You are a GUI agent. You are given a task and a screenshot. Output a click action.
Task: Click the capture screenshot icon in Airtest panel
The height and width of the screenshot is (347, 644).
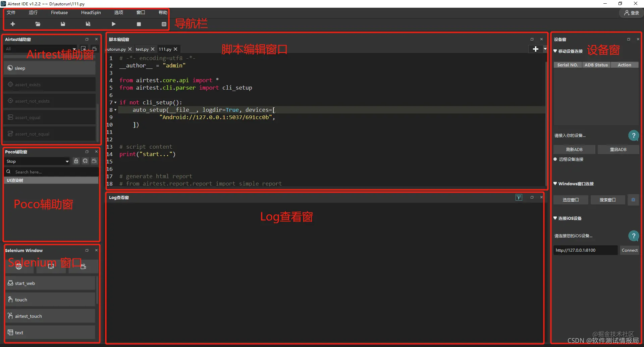pos(84,49)
